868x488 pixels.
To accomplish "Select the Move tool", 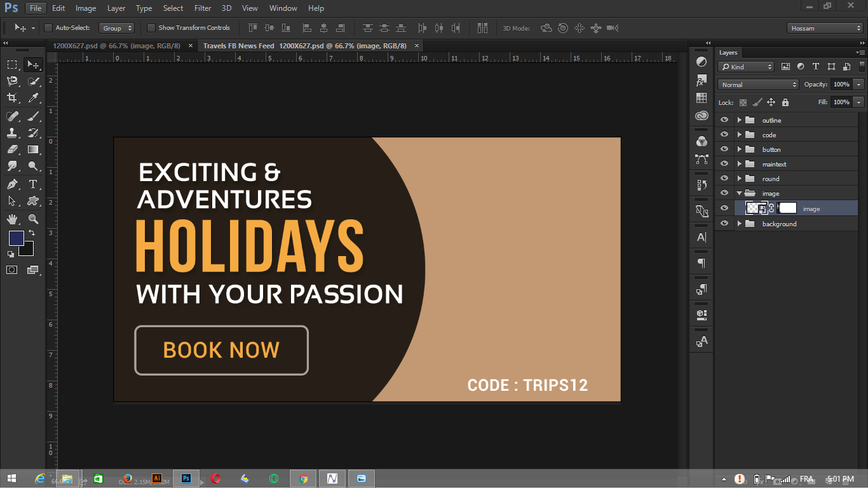I will (x=33, y=64).
